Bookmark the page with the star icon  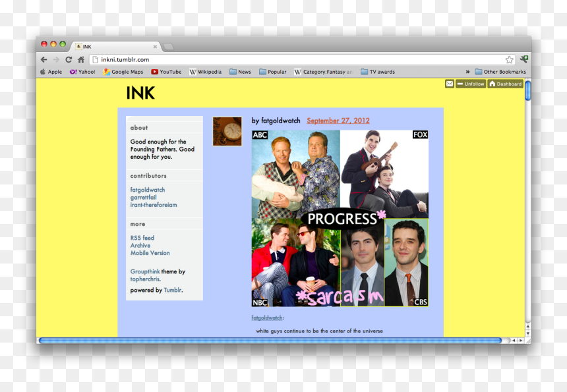click(510, 59)
